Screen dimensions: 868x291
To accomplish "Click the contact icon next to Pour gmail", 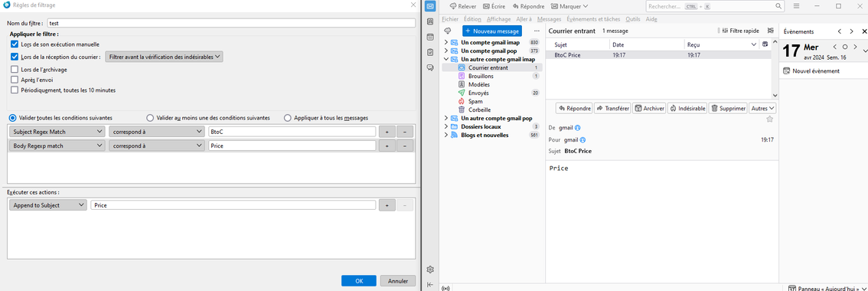I will pyautogui.click(x=582, y=139).
